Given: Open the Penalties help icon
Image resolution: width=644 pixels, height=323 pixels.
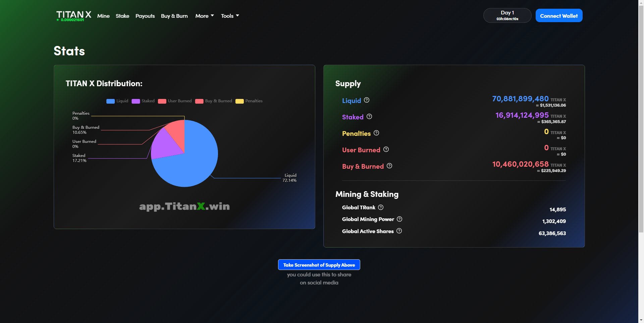Looking at the screenshot, I should pyautogui.click(x=376, y=133).
